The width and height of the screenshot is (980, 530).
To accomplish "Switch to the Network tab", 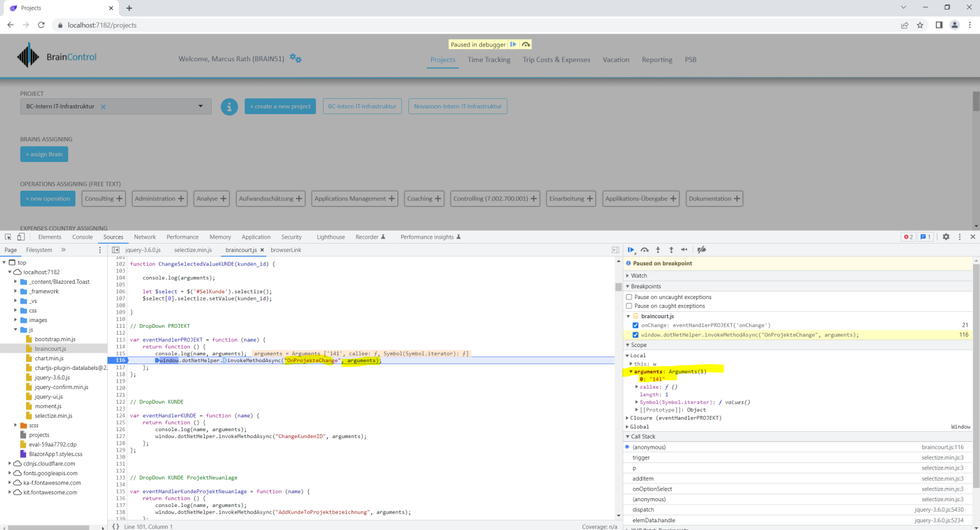I will tap(145, 237).
